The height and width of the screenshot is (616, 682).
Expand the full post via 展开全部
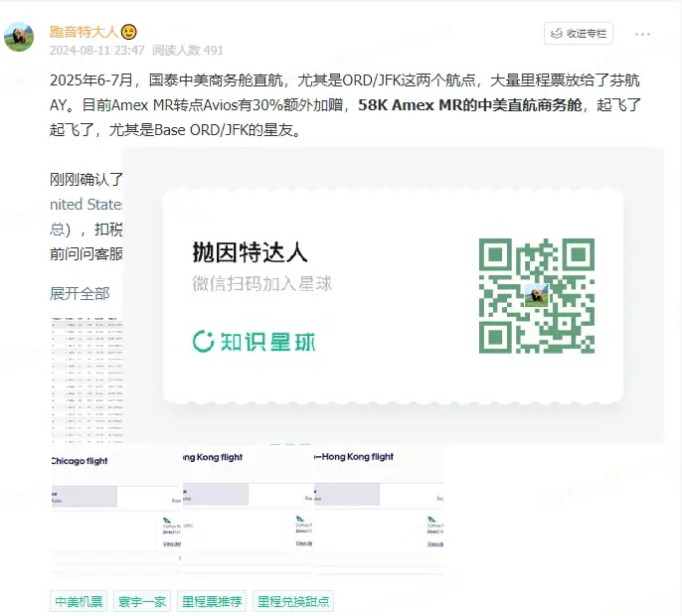(80, 293)
